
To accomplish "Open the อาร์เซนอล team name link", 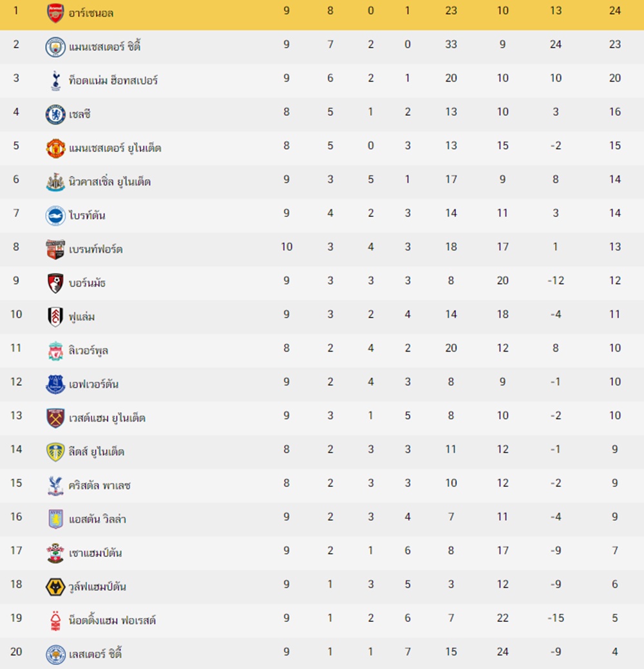I will (x=91, y=14).
